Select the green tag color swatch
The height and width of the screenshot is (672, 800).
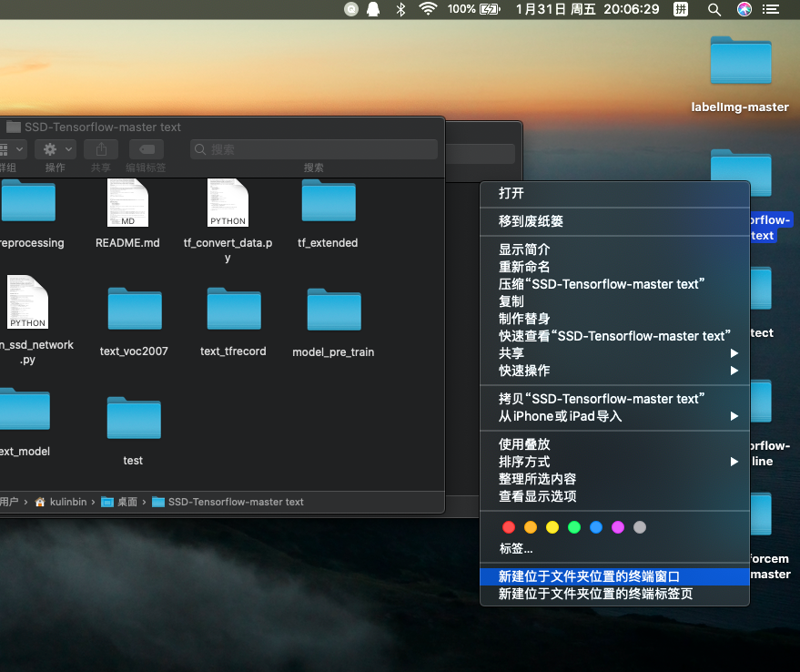[x=573, y=526]
